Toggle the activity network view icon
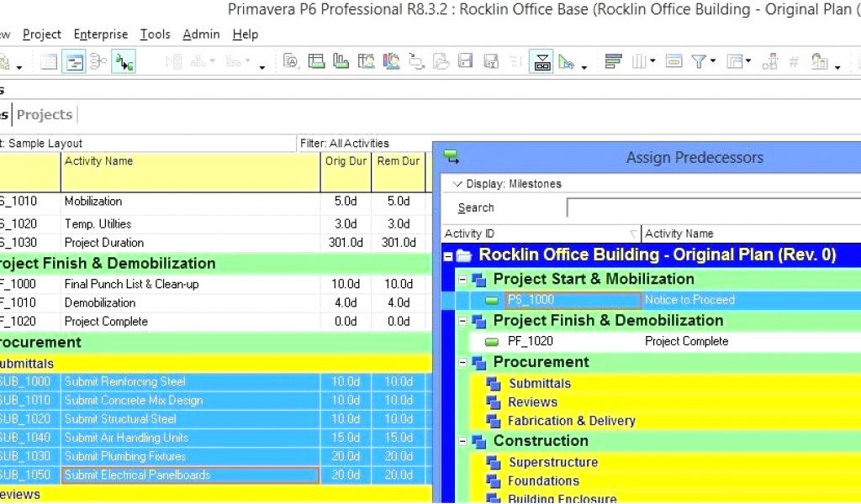The image size is (861, 504). (x=98, y=61)
